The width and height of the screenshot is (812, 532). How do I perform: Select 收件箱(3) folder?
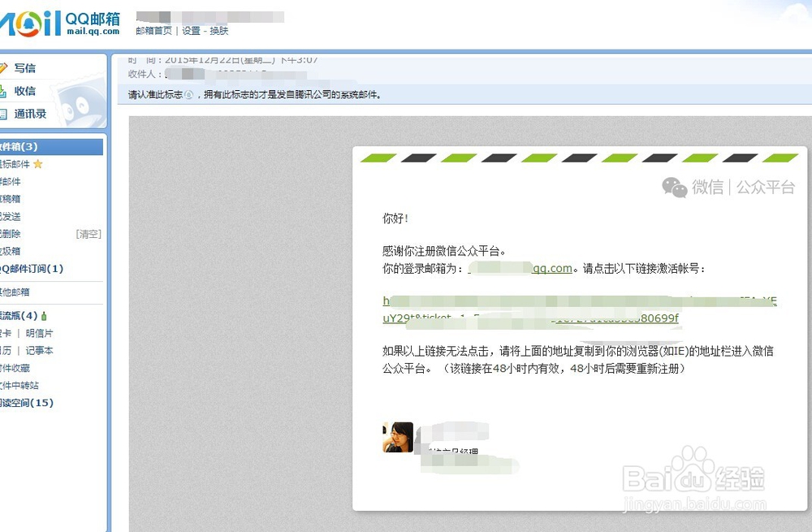[x=51, y=146]
